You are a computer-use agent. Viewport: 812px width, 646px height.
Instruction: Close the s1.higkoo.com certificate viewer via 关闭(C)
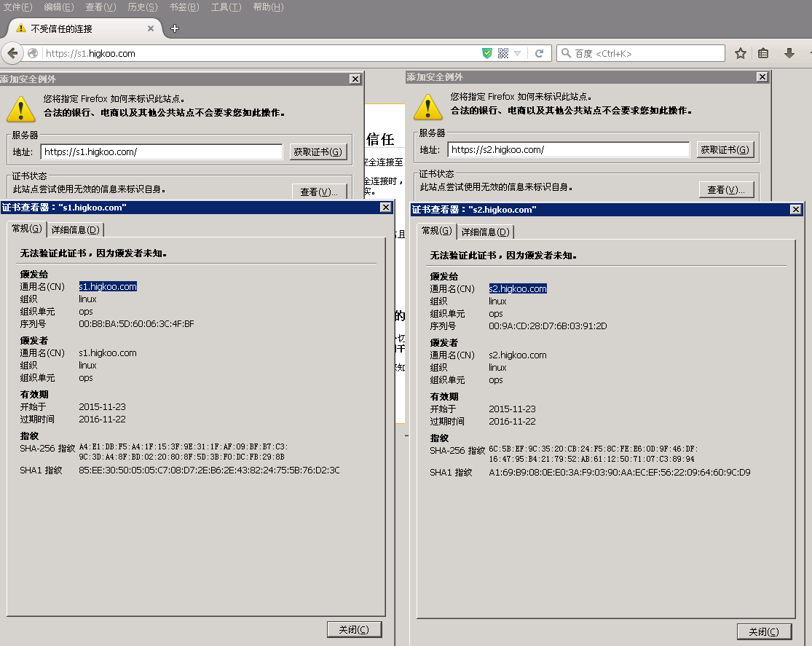point(355,629)
